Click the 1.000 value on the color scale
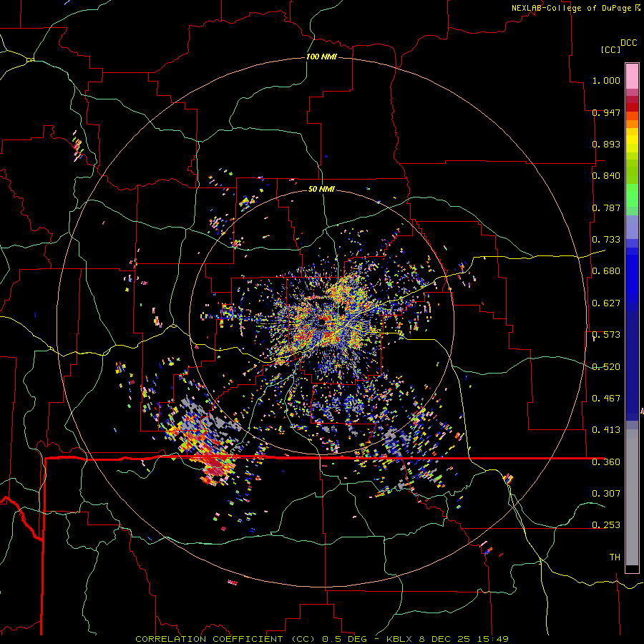 coord(606,80)
